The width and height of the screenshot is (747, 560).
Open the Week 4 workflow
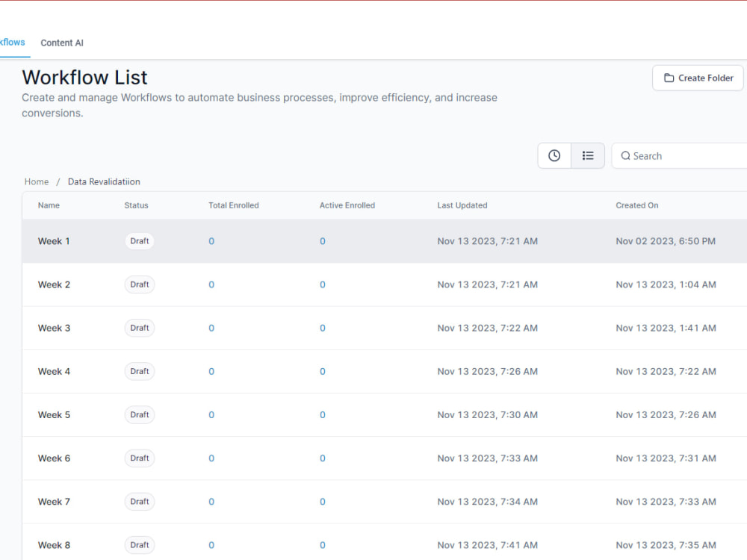coord(53,371)
